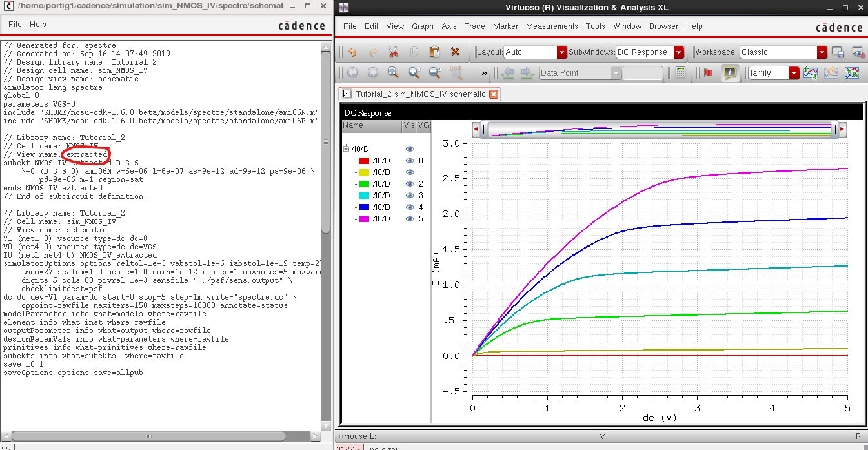Click the red flag marker icon
The height and width of the screenshot is (450, 868).
coord(708,73)
